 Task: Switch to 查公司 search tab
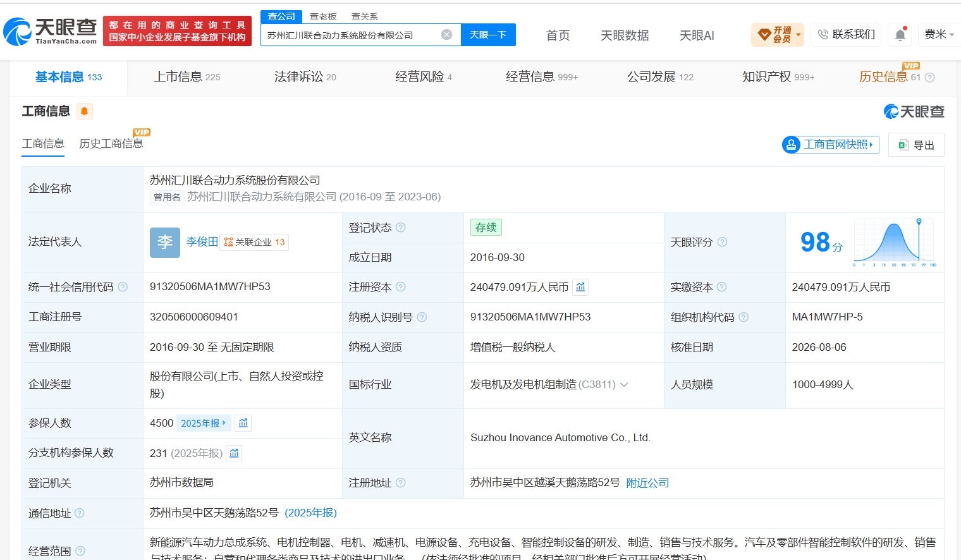[281, 16]
